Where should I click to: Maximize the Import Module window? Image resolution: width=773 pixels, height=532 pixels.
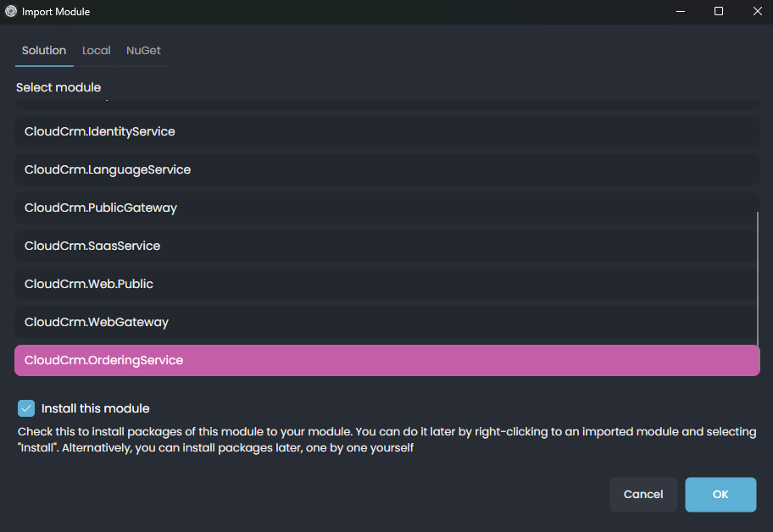click(719, 11)
